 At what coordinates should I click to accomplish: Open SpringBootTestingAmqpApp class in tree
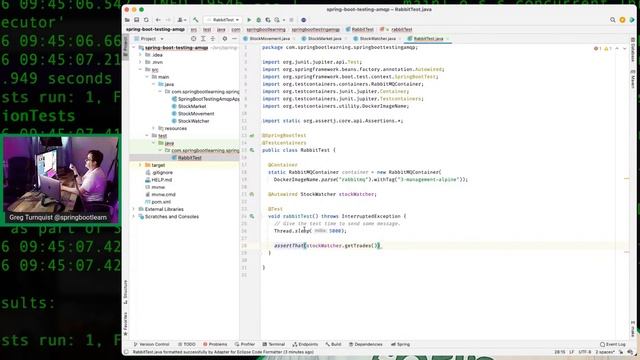pos(206,99)
